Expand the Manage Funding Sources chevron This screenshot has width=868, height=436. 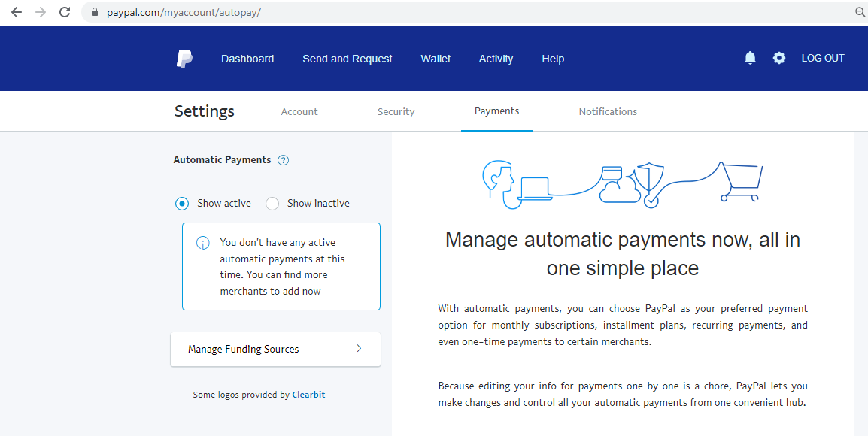[x=359, y=348]
